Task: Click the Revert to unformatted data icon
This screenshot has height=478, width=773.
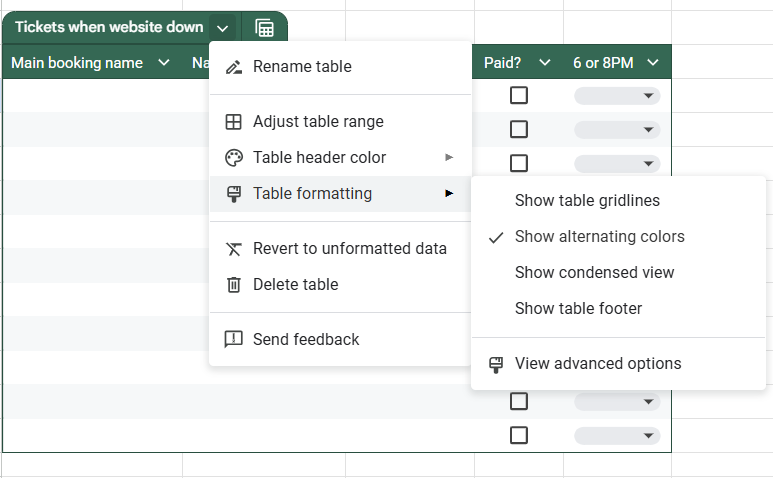Action: coord(233,249)
